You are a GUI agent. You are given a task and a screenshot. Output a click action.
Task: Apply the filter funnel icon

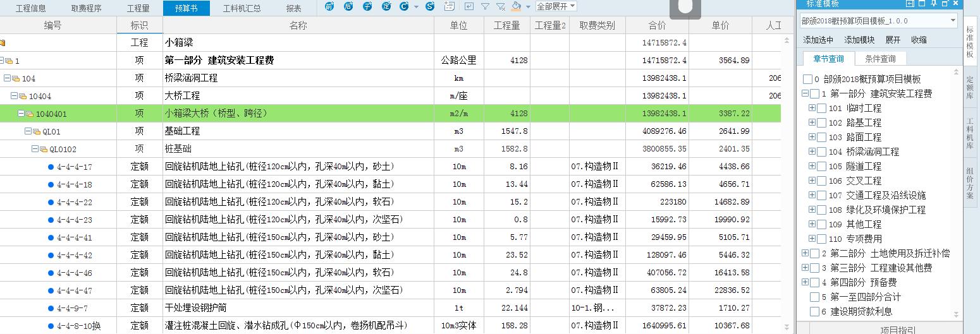pyautogui.click(x=485, y=6)
